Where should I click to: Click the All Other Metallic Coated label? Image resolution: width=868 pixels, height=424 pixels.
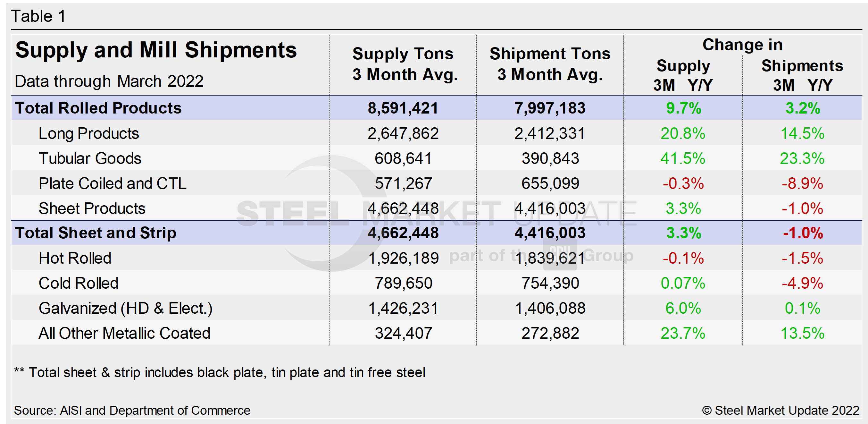(x=124, y=333)
